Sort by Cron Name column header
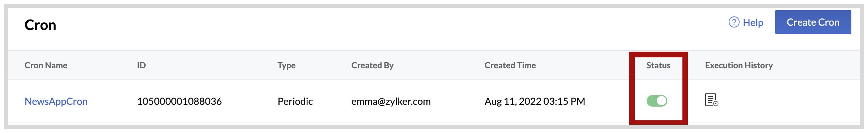 pyautogui.click(x=46, y=65)
